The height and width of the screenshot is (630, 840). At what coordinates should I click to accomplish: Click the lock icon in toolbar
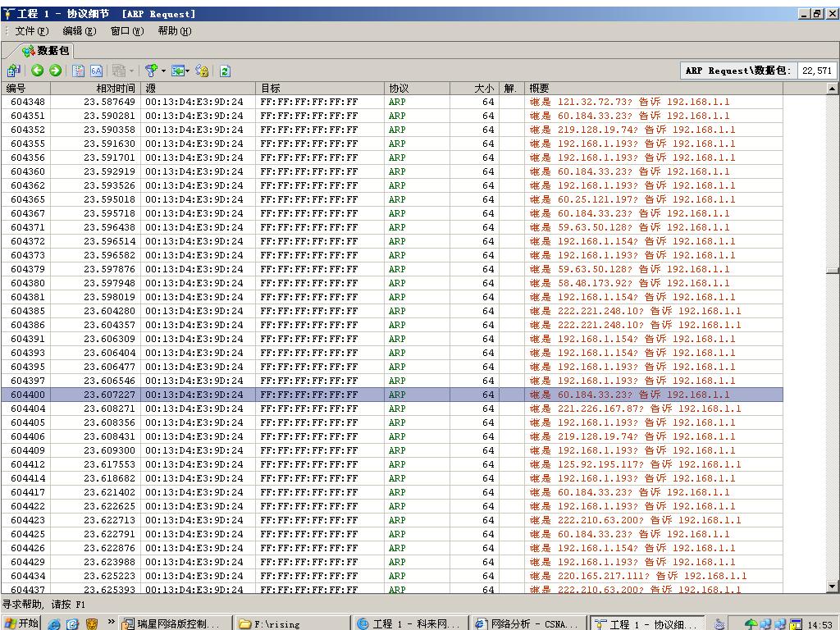202,71
